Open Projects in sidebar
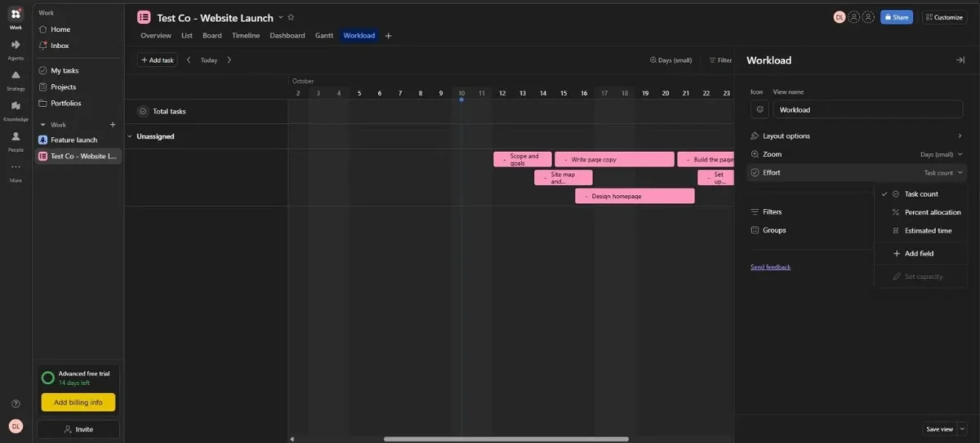Screen dimensions: 980x443 coord(78,86)
